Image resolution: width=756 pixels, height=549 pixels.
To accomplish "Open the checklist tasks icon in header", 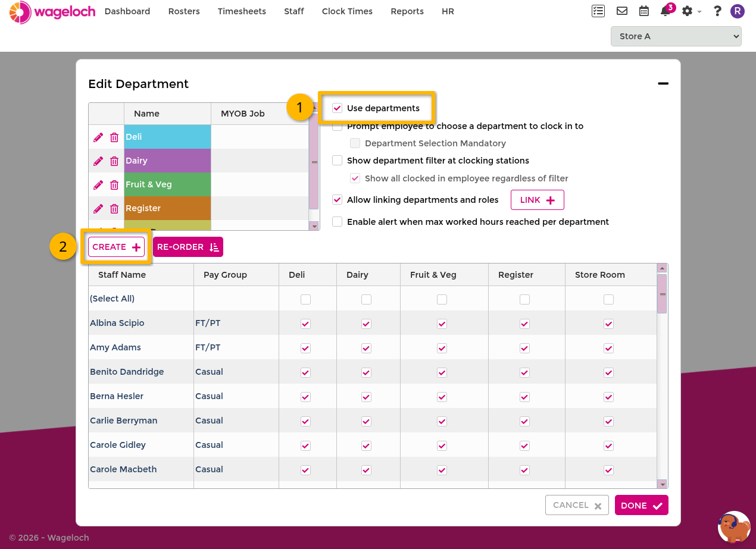I will (x=598, y=11).
